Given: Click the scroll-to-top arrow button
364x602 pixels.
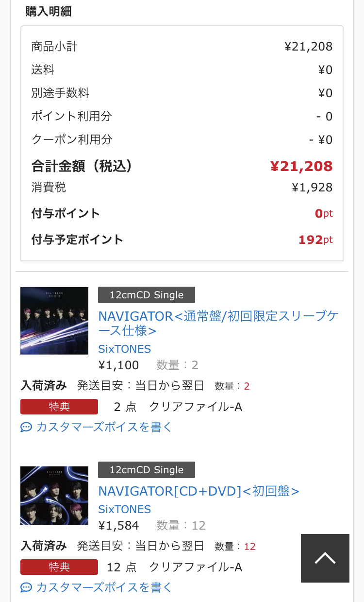Looking at the screenshot, I should 325,558.
